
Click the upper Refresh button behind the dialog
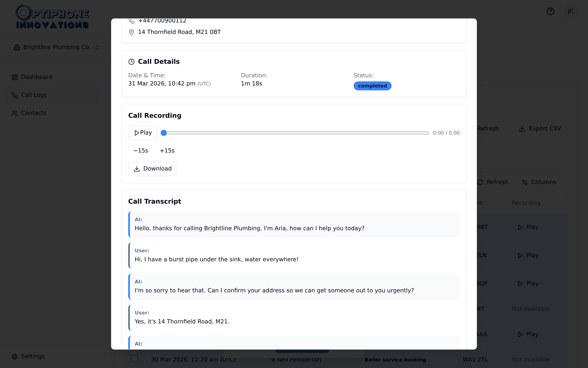tap(491, 129)
